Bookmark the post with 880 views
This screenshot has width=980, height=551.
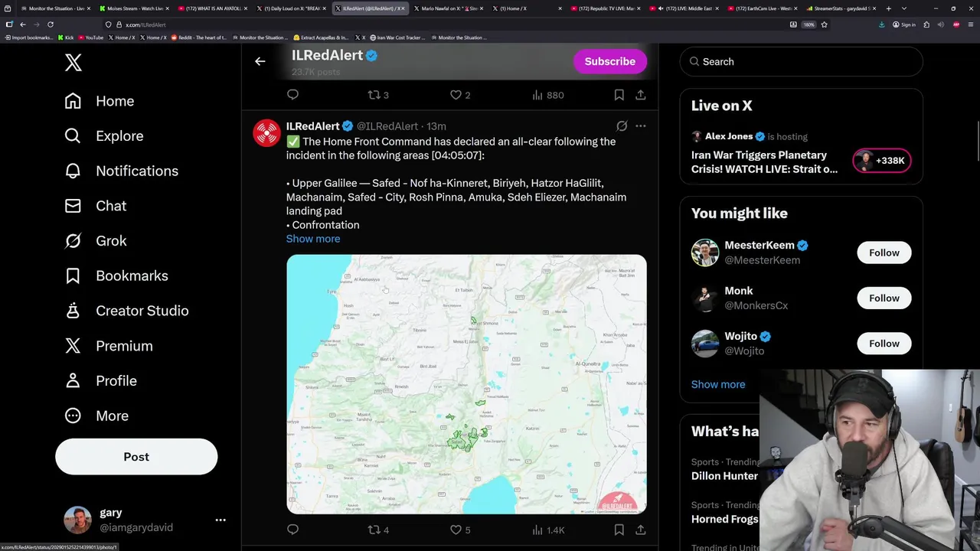coord(619,95)
